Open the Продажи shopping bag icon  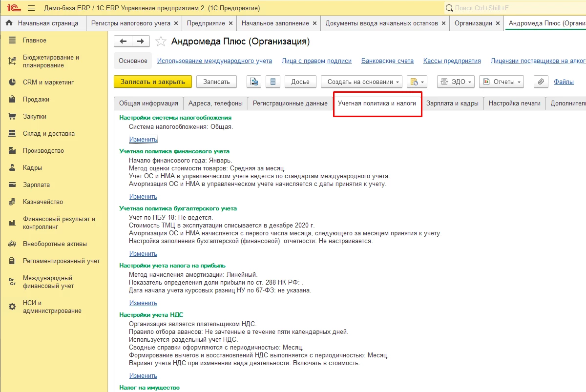[x=13, y=100]
